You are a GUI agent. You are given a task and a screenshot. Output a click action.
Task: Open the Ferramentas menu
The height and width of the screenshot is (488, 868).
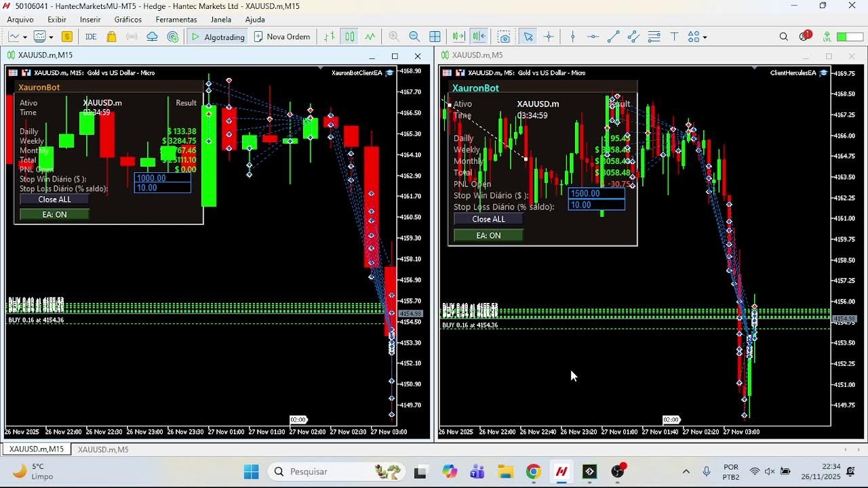coord(176,20)
